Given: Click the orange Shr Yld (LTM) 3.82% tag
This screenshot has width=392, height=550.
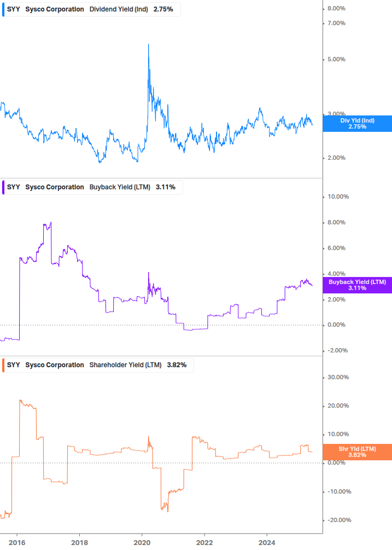Looking at the screenshot, I should [358, 452].
